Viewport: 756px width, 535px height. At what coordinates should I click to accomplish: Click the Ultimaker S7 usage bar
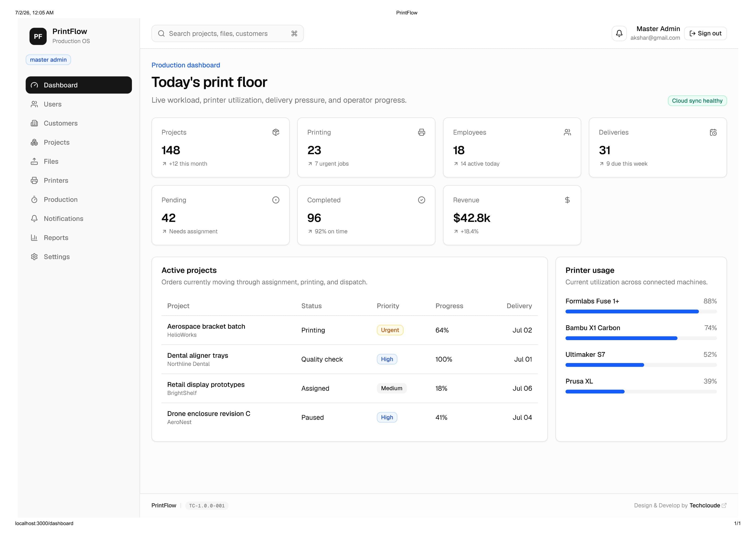click(x=641, y=365)
